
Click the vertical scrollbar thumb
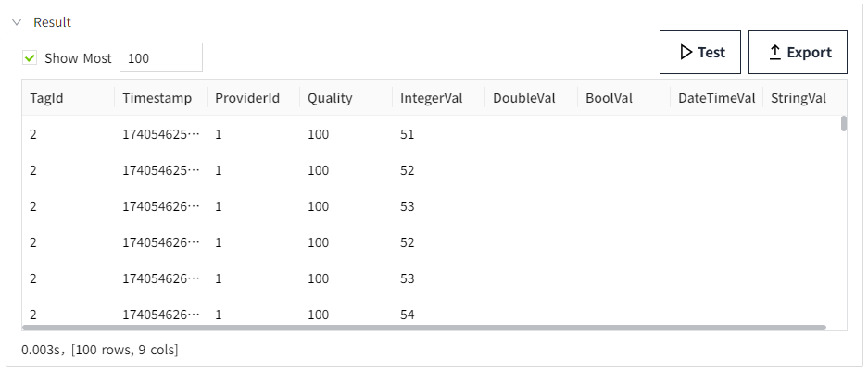click(843, 124)
